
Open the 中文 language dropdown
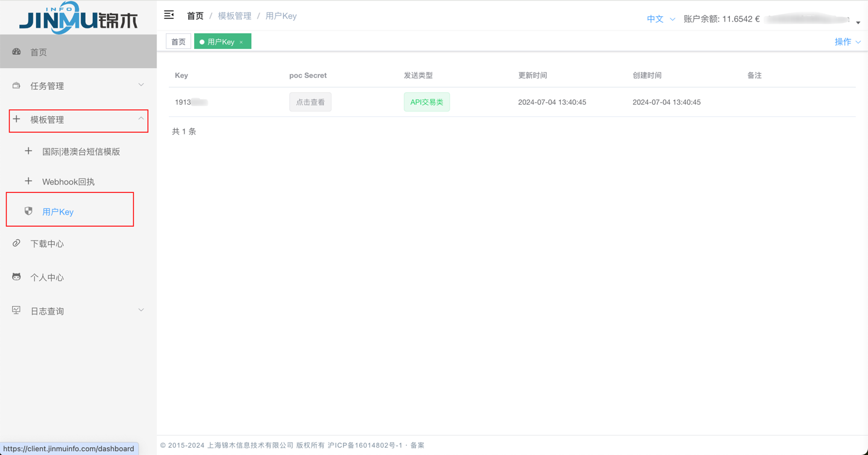[661, 19]
